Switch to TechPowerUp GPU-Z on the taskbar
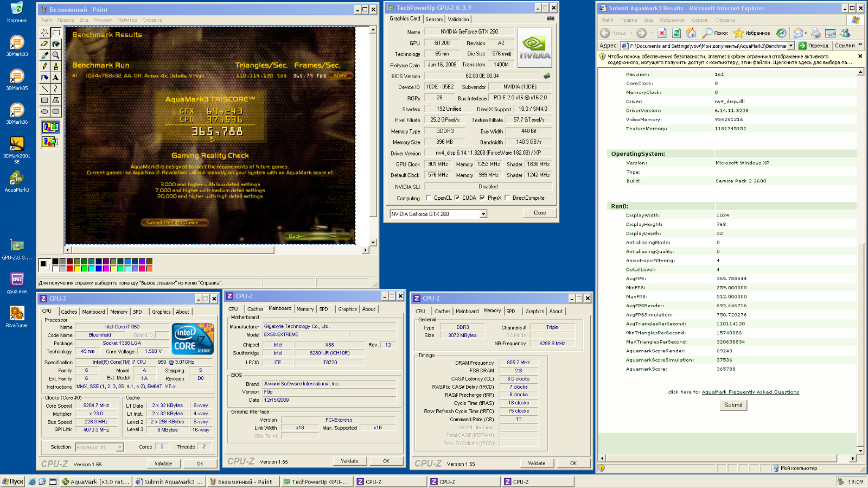Image resolution: width=868 pixels, height=488 pixels. [x=317, y=481]
